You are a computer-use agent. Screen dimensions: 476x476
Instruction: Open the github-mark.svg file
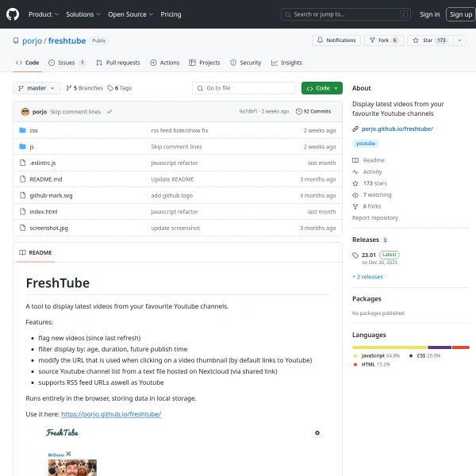pos(51,195)
